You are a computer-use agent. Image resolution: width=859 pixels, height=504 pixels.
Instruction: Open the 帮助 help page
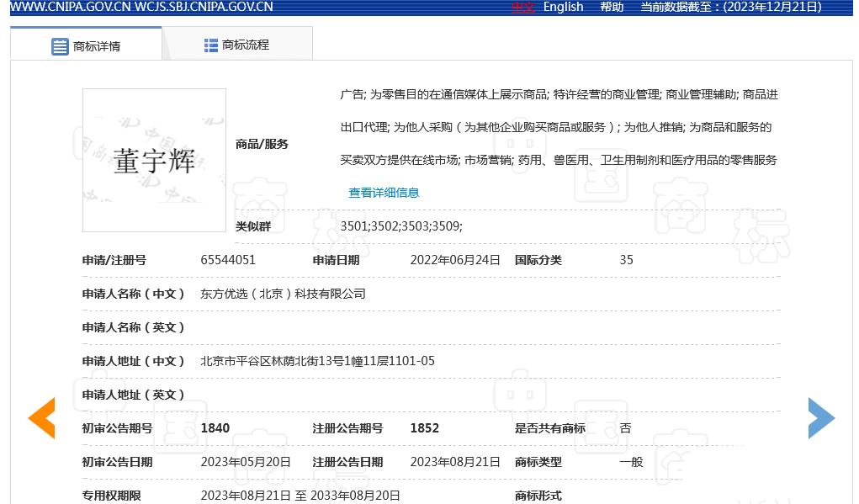612,7
